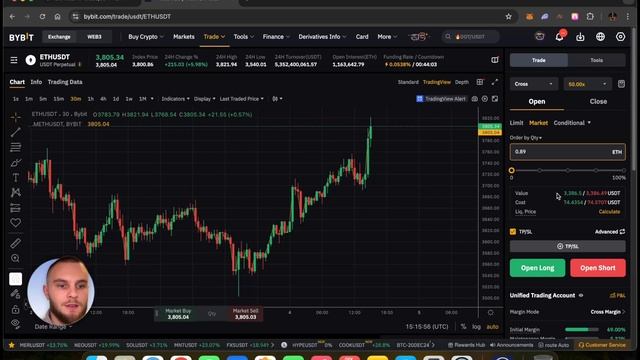Screen dimensions: 640x360
Task: Open the language globe icon
Action: (600, 37)
